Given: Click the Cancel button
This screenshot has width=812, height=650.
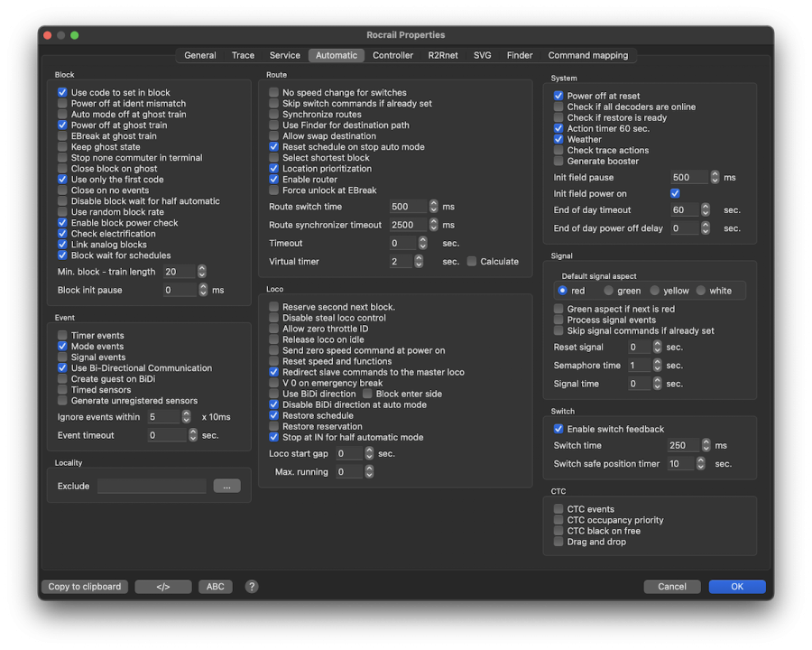Looking at the screenshot, I should [x=672, y=587].
